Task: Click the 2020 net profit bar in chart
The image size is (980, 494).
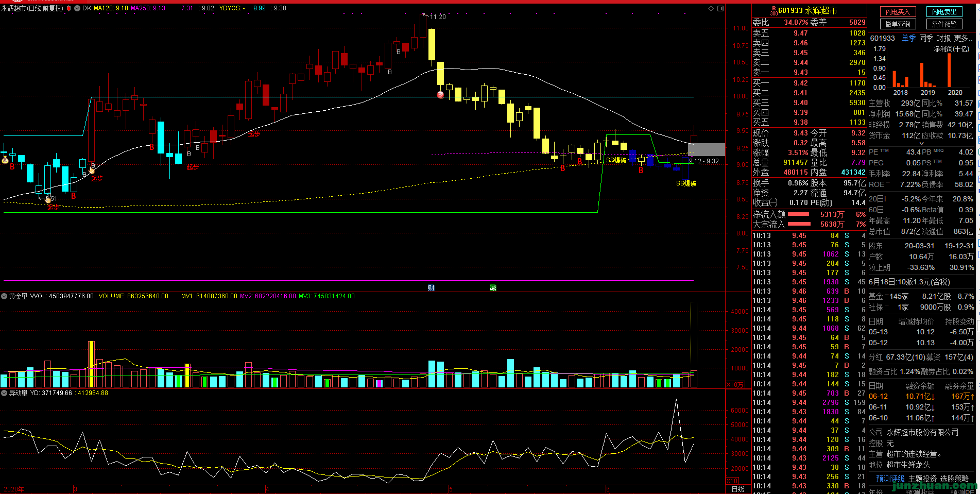Action: [949, 70]
